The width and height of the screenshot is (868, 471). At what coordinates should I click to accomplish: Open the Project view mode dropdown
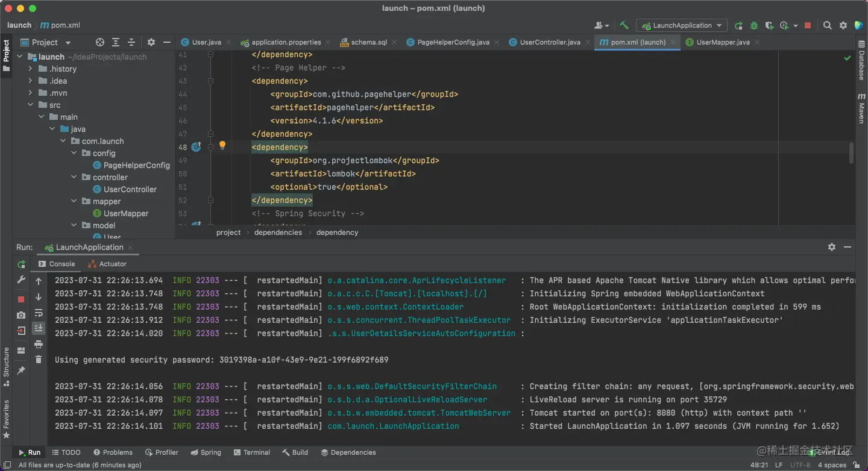(46, 42)
